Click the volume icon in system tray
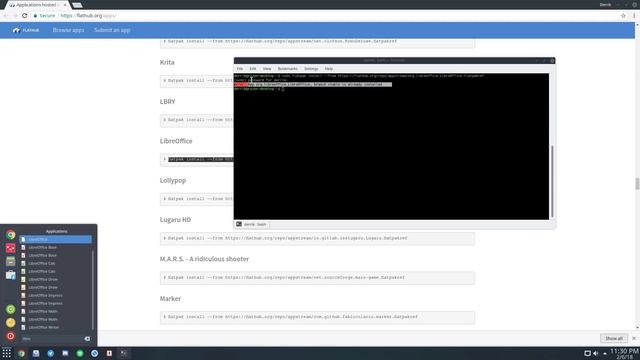This screenshot has width=640, height=360. tap(596, 353)
